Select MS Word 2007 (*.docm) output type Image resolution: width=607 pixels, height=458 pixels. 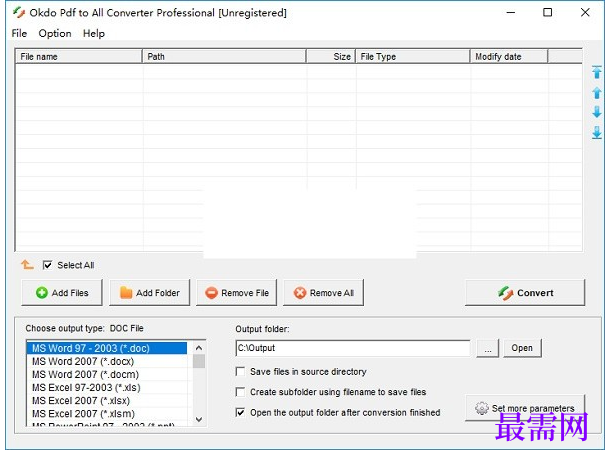coord(107,374)
